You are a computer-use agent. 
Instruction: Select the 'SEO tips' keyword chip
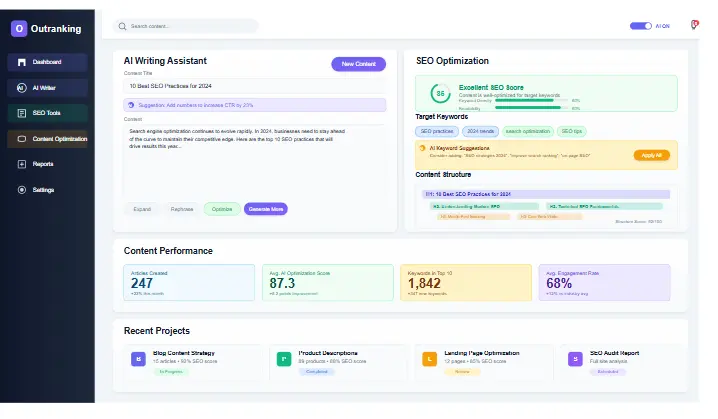pyautogui.click(x=572, y=131)
